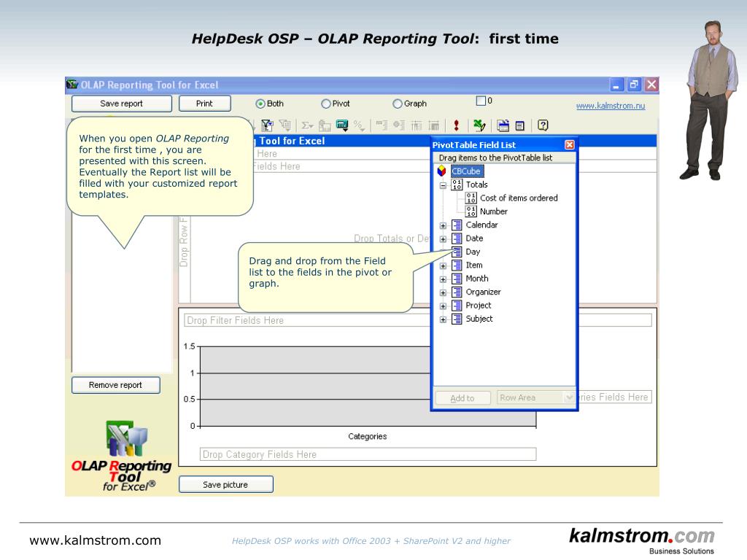This screenshot has height=560, width=747.
Task: Minimize the OLAP Reporting Tool window
Action: pos(616,85)
